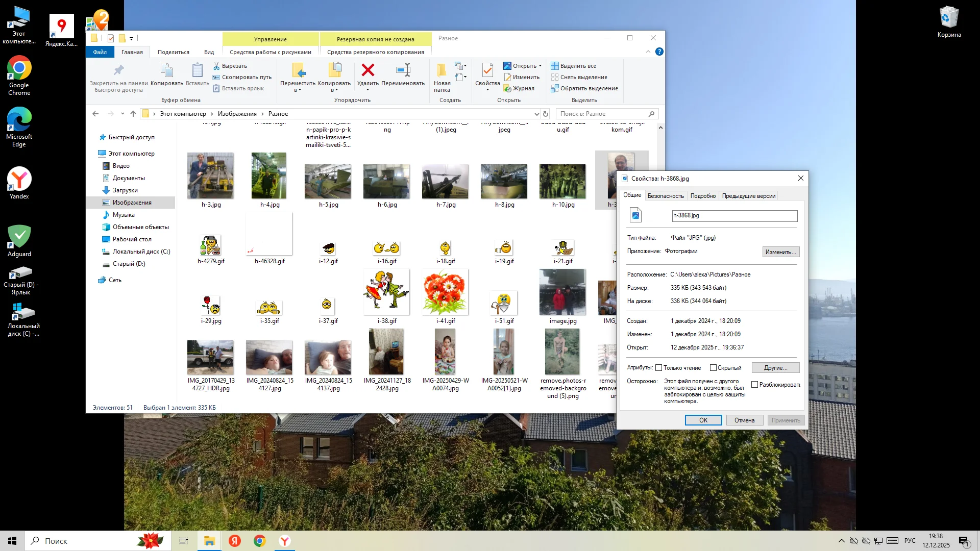
Task: Click the New folder (Новая папка) icon
Action: [442, 70]
